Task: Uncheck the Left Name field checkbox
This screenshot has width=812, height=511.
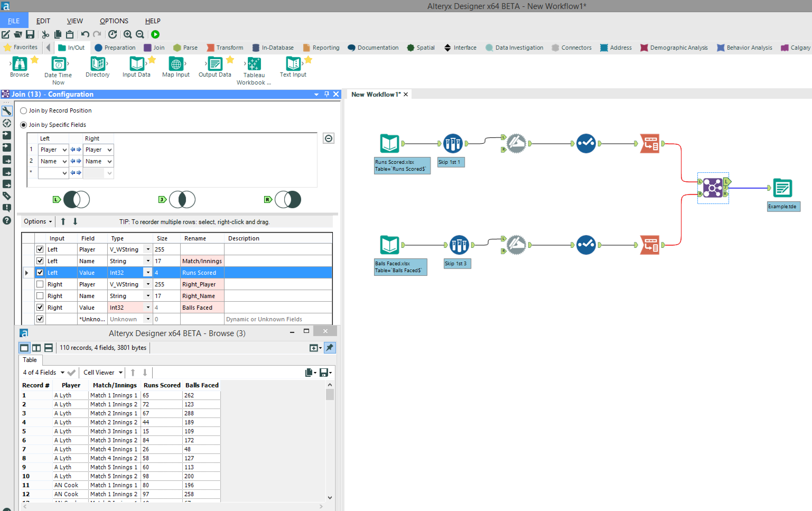Action: pos(40,261)
